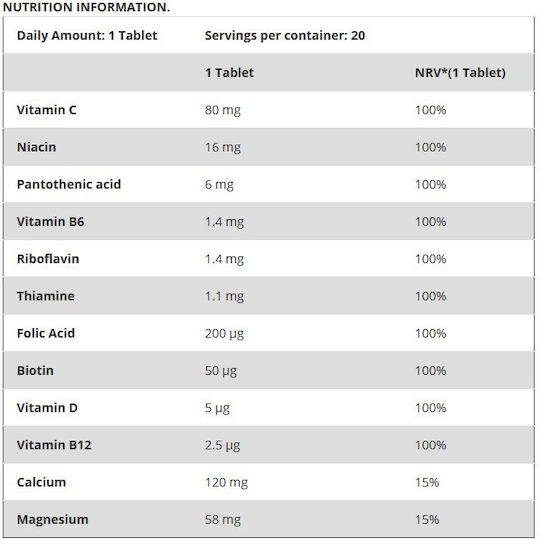The width and height of the screenshot is (540, 539).
Task: Click Servings per container: 20 text
Action: pos(285,35)
